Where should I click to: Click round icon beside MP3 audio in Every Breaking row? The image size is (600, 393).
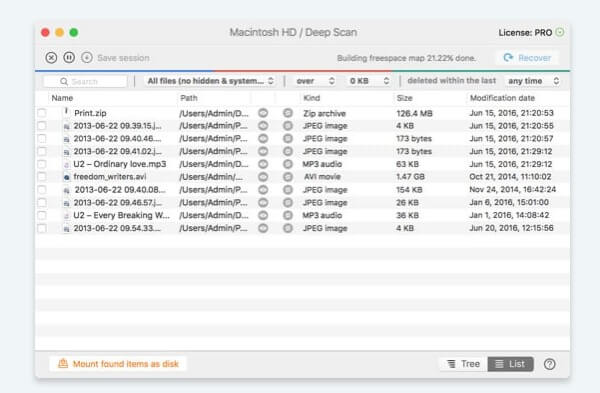coord(288,215)
